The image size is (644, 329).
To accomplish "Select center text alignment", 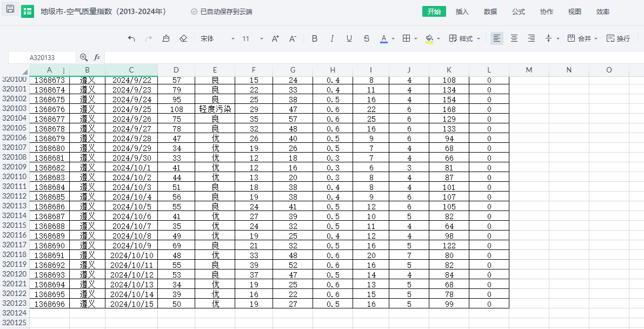I will coord(514,38).
